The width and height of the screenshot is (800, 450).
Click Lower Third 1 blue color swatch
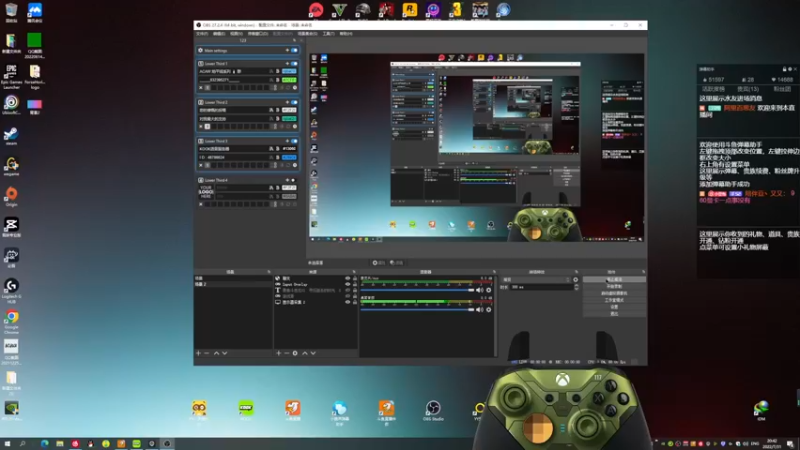(289, 71)
